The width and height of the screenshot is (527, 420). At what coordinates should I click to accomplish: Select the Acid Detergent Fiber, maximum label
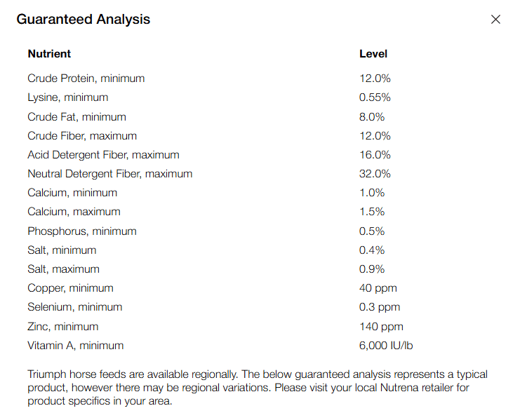[x=103, y=155]
